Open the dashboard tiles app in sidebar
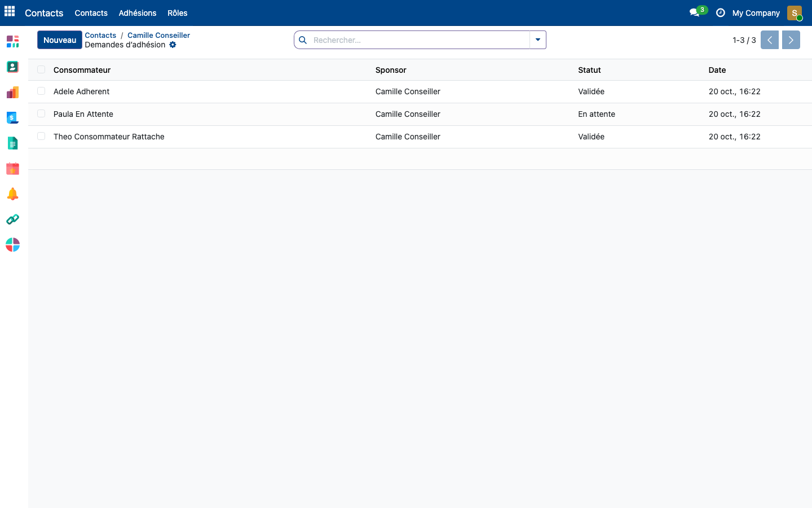The image size is (812, 508). click(12, 41)
